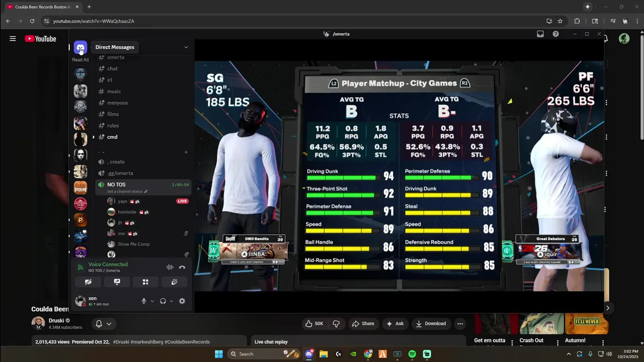This screenshot has height=362, width=644.
Task: Open YouTube hamburger guide menu
Action: coord(13,39)
